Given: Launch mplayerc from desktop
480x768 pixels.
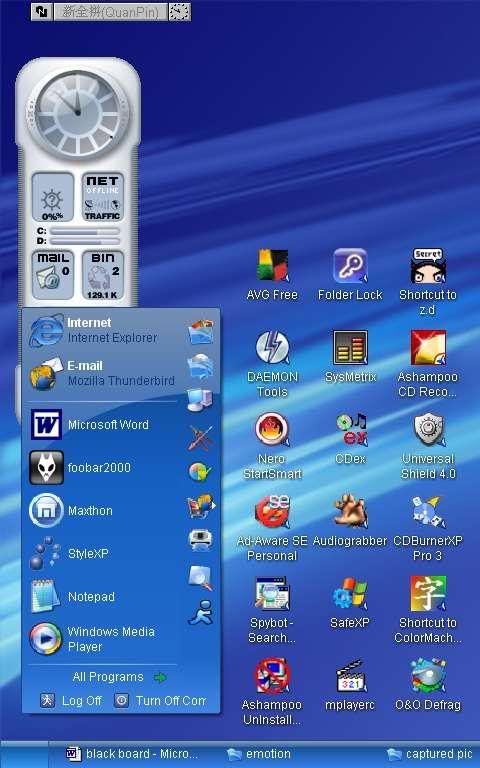Looking at the screenshot, I should click(x=350, y=684).
